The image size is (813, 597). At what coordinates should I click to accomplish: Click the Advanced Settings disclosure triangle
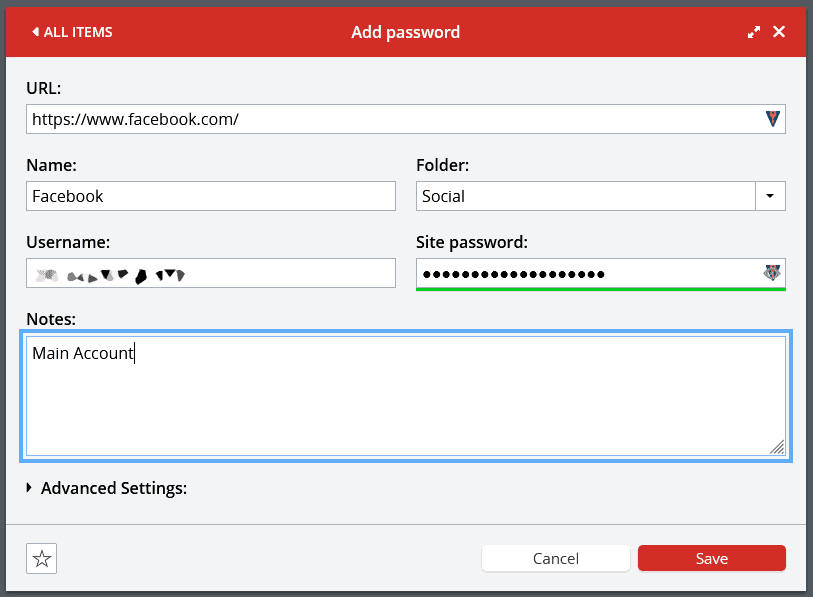pyautogui.click(x=29, y=488)
